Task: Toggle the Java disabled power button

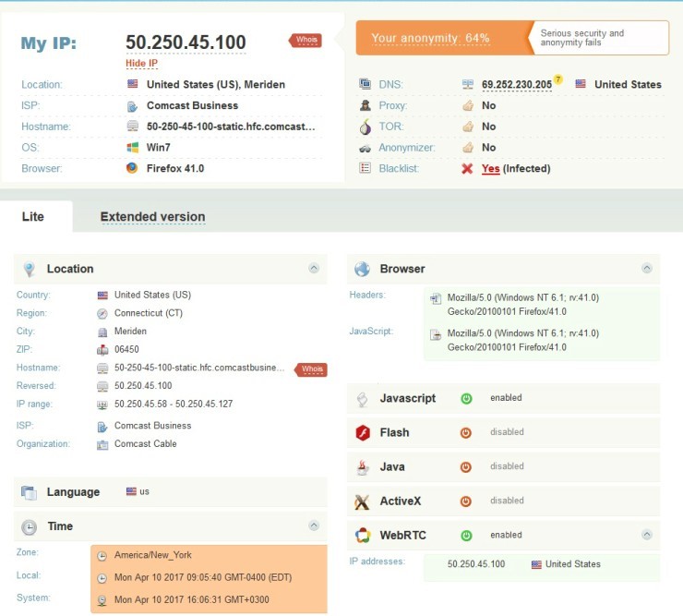Action: click(466, 467)
